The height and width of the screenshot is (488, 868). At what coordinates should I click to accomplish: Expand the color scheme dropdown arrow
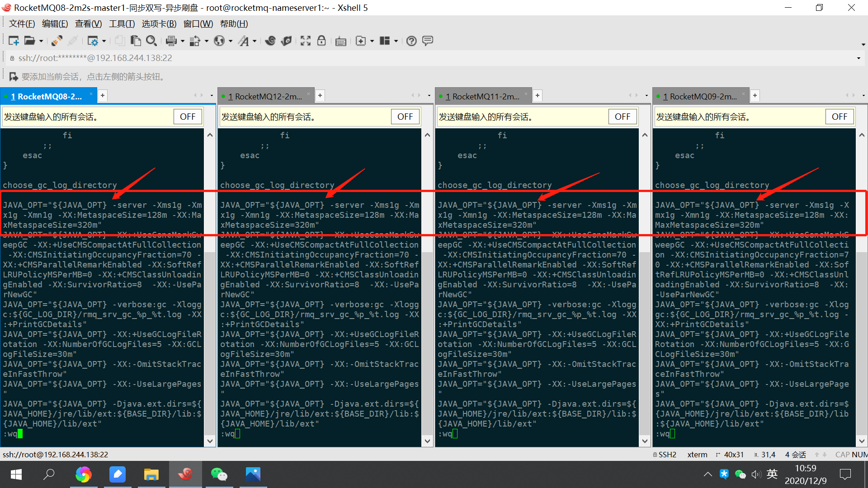pos(207,41)
